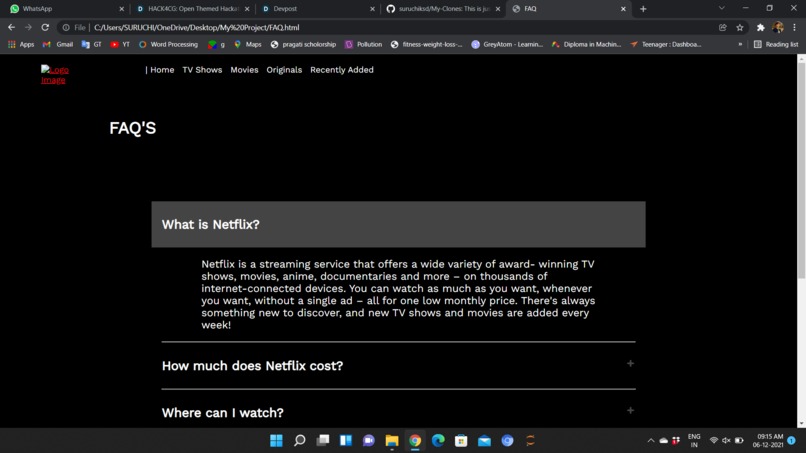This screenshot has width=806, height=453.
Task: Open the Extensions puzzle icon
Action: [x=761, y=27]
